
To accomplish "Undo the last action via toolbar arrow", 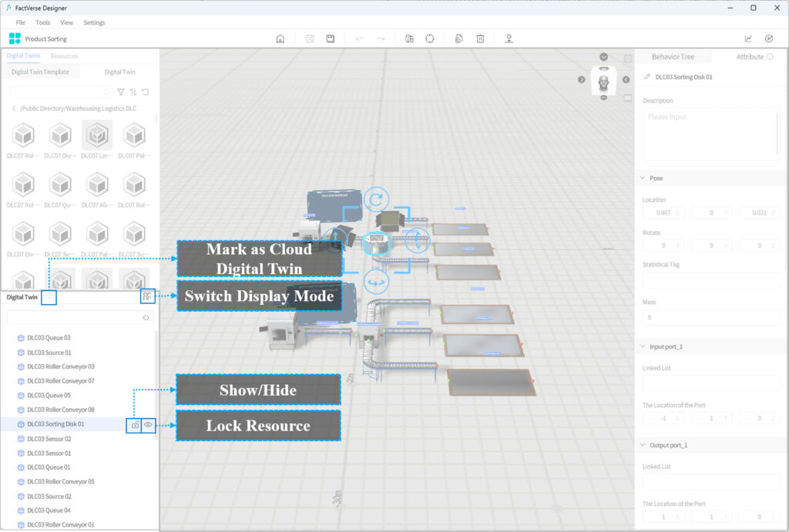I will (359, 38).
